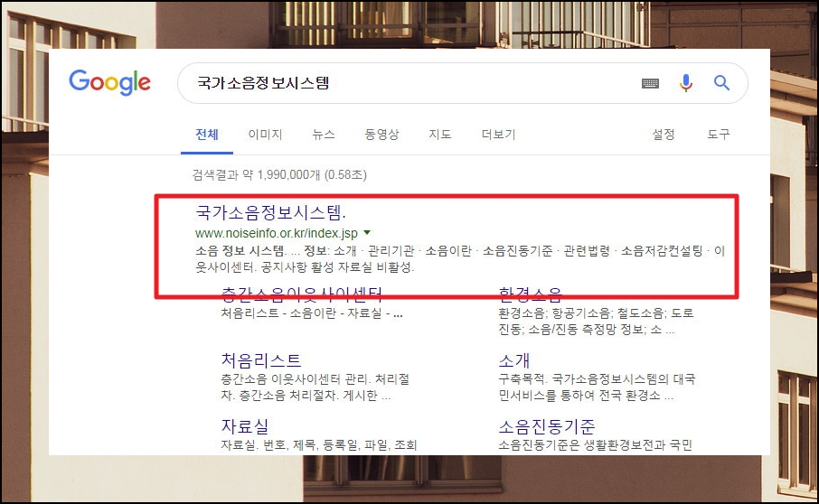Open the 소음진동기준 sitelink
Image resolution: width=819 pixels, height=504 pixels.
[x=546, y=426]
